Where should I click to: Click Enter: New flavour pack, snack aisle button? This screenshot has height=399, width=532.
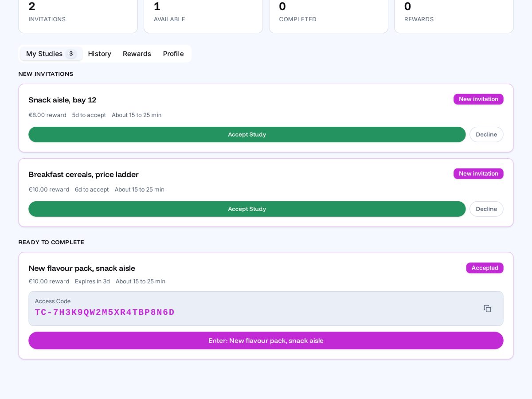coord(266,340)
